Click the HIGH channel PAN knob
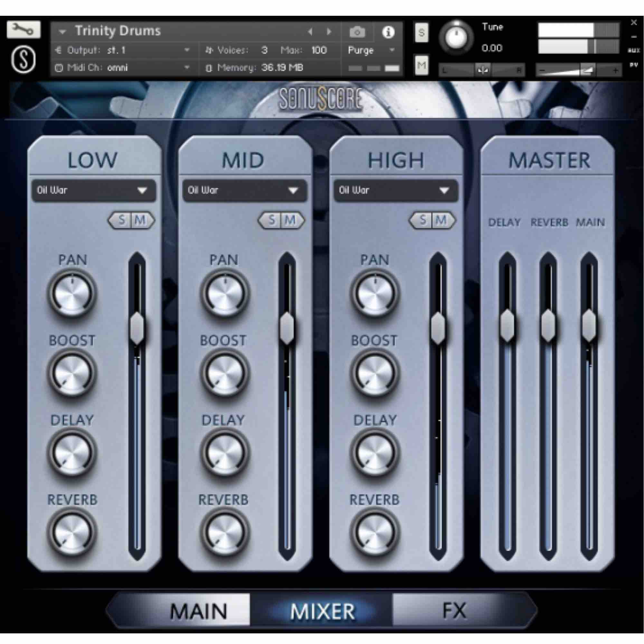Screen dimensions: 644x644 (x=375, y=293)
